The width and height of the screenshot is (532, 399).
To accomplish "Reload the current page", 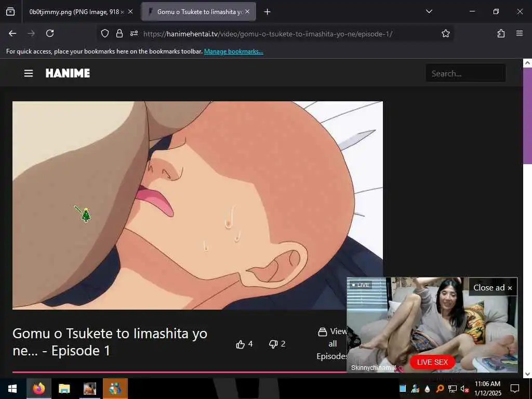I will 50,33.
